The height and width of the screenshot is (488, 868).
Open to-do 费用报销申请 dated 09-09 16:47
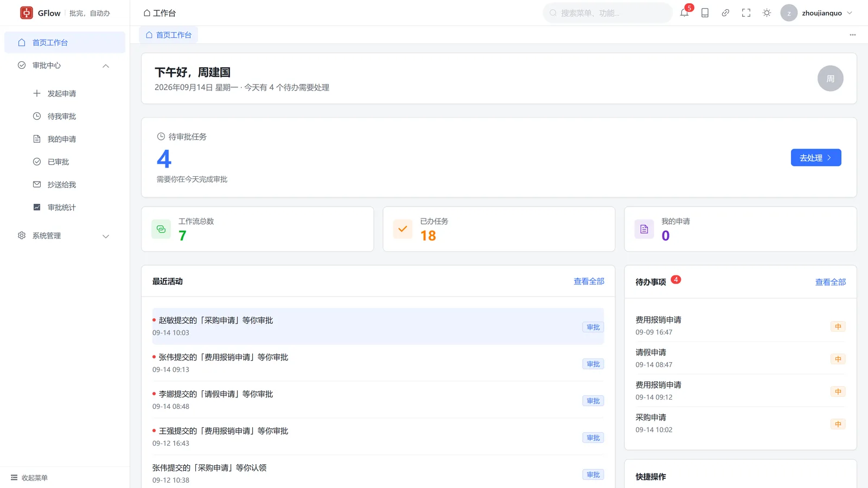[741, 325]
